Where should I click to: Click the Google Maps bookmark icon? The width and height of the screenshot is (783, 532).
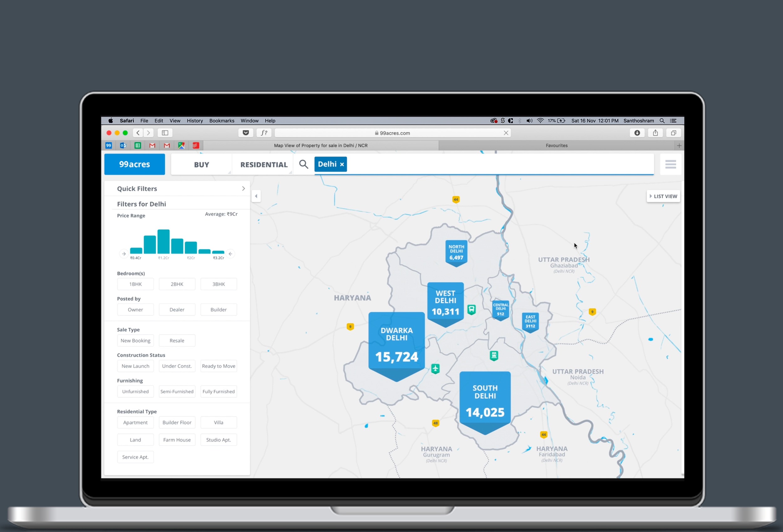click(181, 146)
